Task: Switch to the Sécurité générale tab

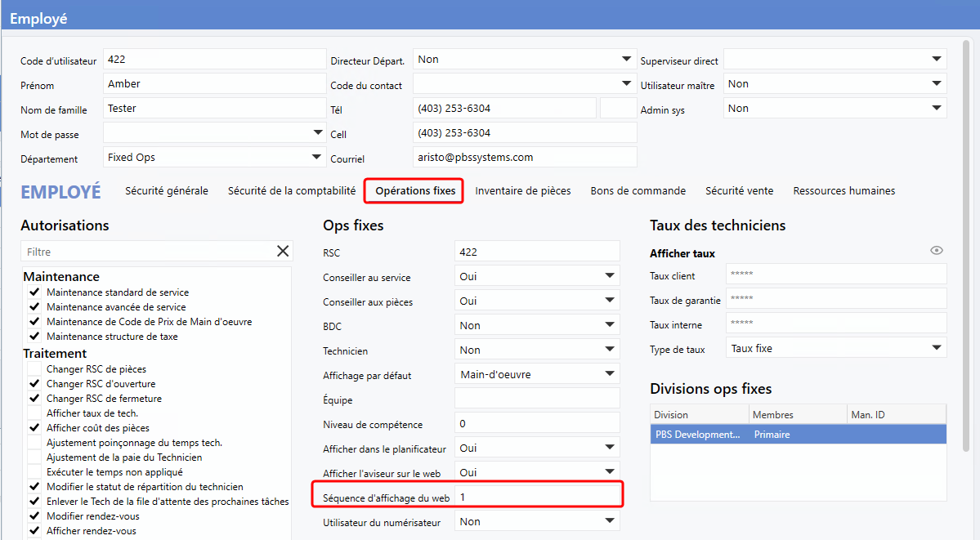Action: pyautogui.click(x=167, y=191)
